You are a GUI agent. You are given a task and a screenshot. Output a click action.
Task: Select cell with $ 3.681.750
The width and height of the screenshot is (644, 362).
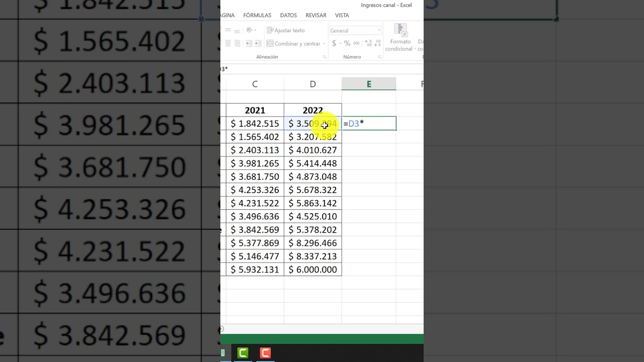pyautogui.click(x=255, y=176)
